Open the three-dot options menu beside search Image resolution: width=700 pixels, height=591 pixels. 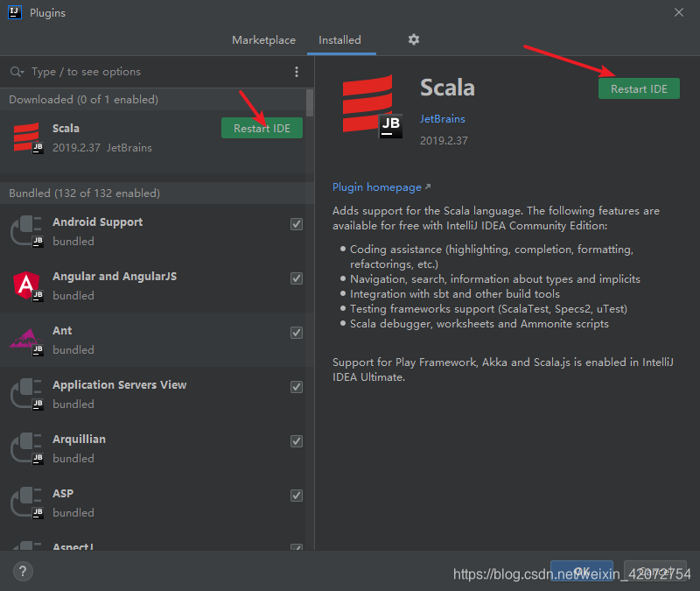pos(297,72)
